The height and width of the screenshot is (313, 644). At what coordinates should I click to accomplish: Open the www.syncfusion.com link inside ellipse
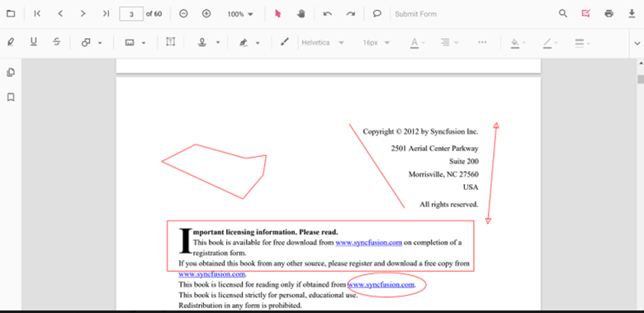381,285
